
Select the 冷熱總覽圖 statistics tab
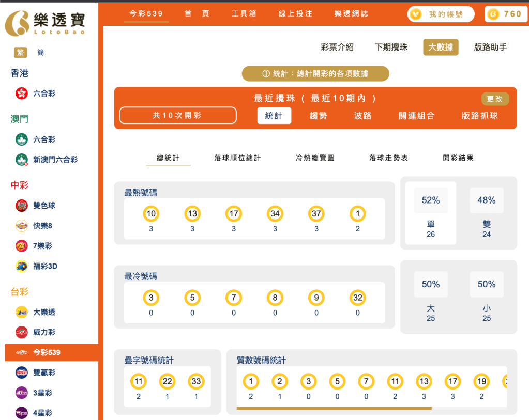(315, 158)
